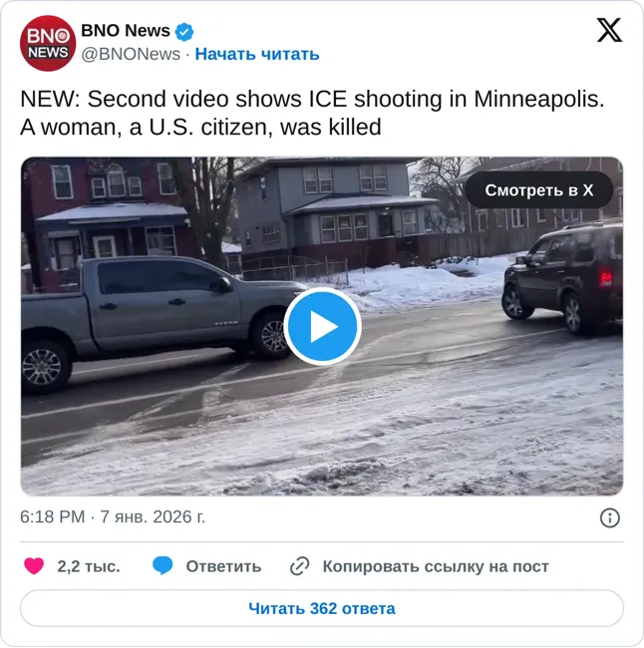The image size is (644, 648).
Task: Open the 'Читать 362 ответа' button
Action: point(322,608)
